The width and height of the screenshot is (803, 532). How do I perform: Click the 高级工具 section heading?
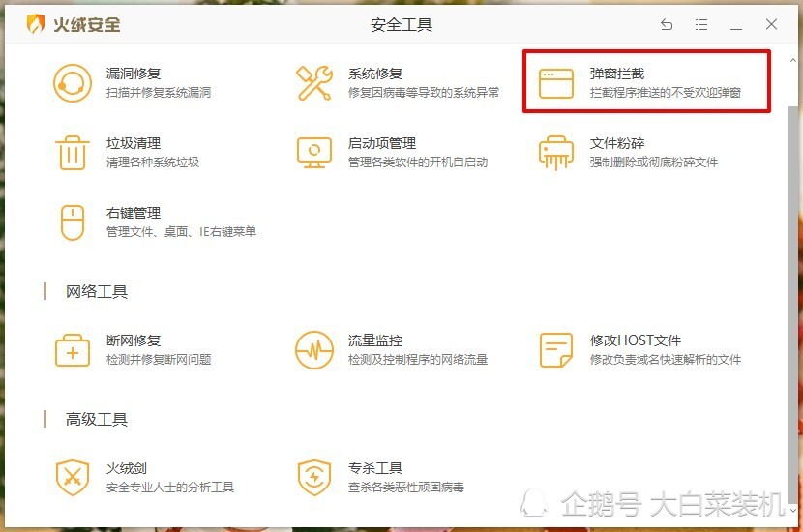click(x=97, y=420)
